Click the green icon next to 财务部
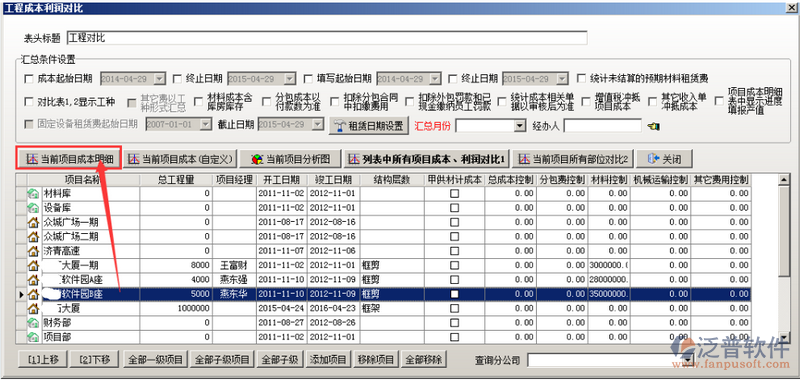Image resolution: width=800 pixels, height=380 pixels. [33, 323]
